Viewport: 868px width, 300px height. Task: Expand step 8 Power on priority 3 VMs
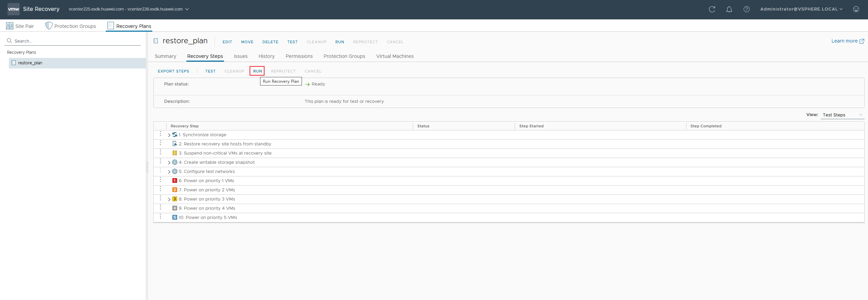coord(169,199)
